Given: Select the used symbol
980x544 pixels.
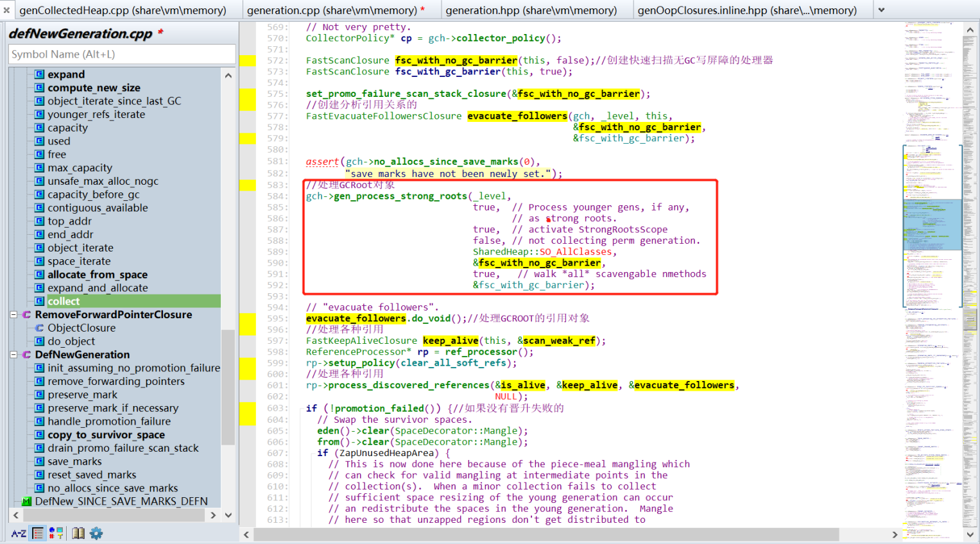Looking at the screenshot, I should click(59, 141).
